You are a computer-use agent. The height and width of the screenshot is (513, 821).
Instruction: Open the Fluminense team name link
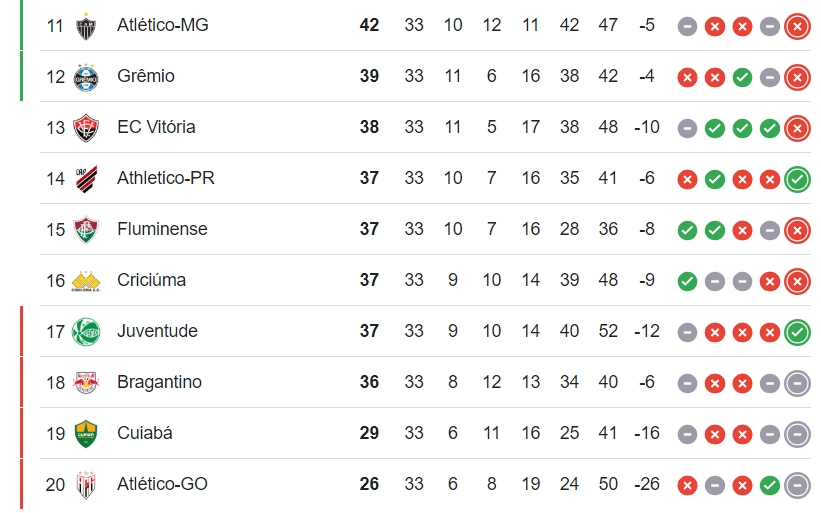(162, 229)
